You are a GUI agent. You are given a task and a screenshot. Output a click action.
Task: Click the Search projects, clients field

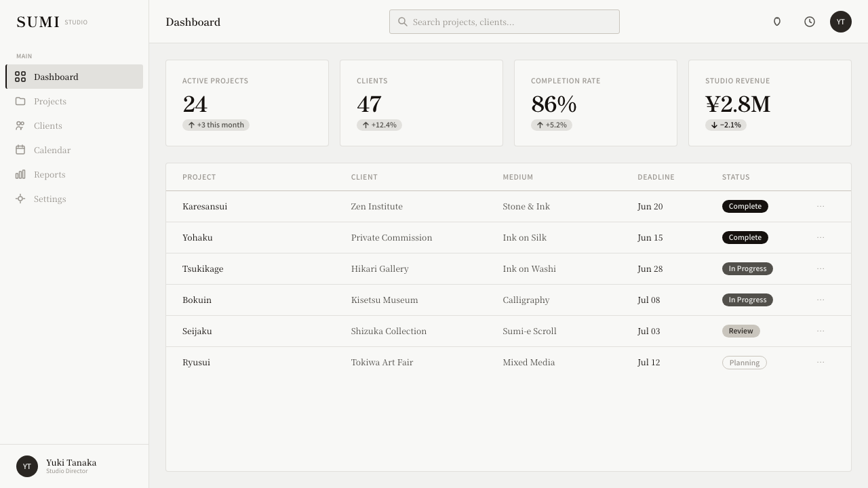click(x=505, y=22)
